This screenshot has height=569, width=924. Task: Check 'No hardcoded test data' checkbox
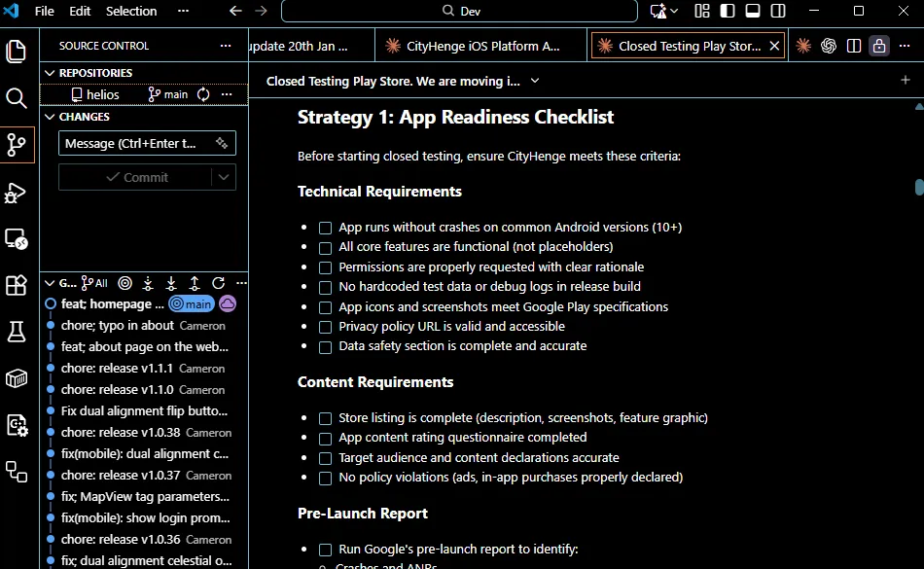(x=325, y=288)
